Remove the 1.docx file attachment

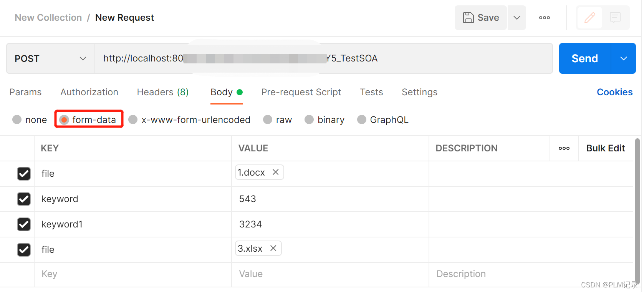[x=275, y=172]
